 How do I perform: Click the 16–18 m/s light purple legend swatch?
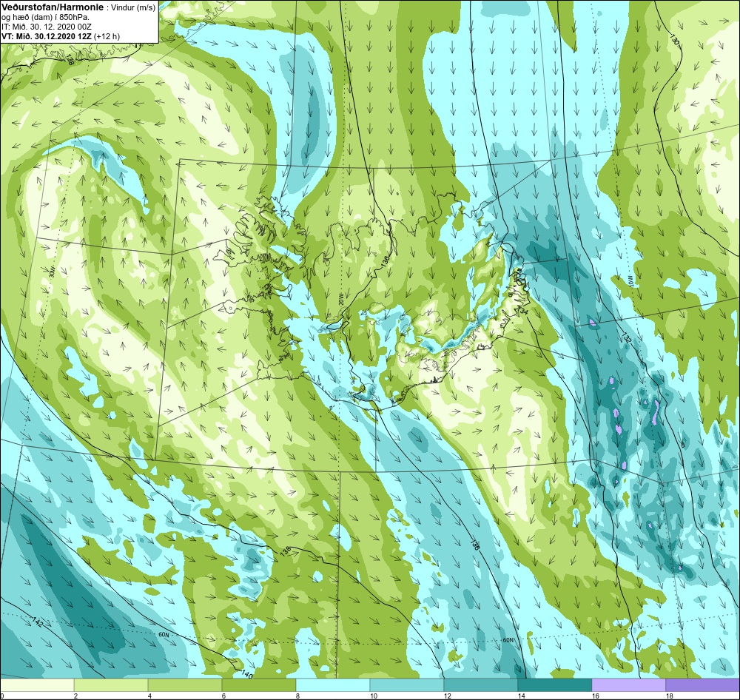[x=628, y=685]
